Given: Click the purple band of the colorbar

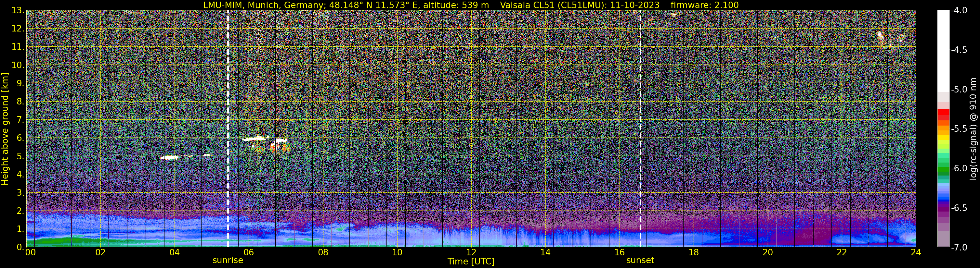Looking at the screenshot, I should 944,209.
